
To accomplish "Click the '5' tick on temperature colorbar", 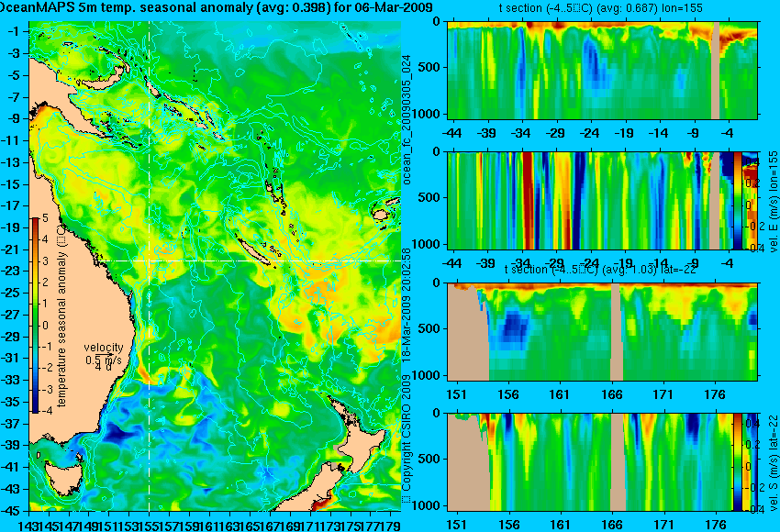I will pyautogui.click(x=45, y=218).
